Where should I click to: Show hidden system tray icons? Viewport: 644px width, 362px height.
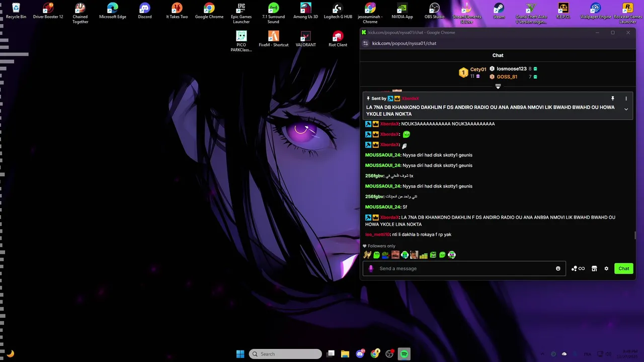pyautogui.click(x=542, y=354)
